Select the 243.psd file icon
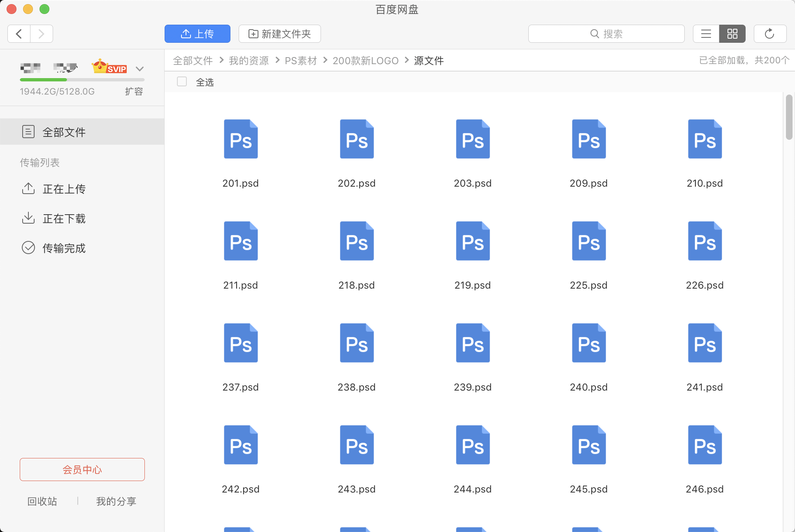The width and height of the screenshot is (795, 532). coord(357,445)
